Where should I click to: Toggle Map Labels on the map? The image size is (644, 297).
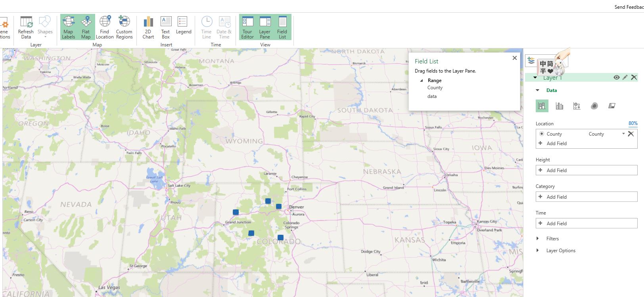tap(68, 27)
